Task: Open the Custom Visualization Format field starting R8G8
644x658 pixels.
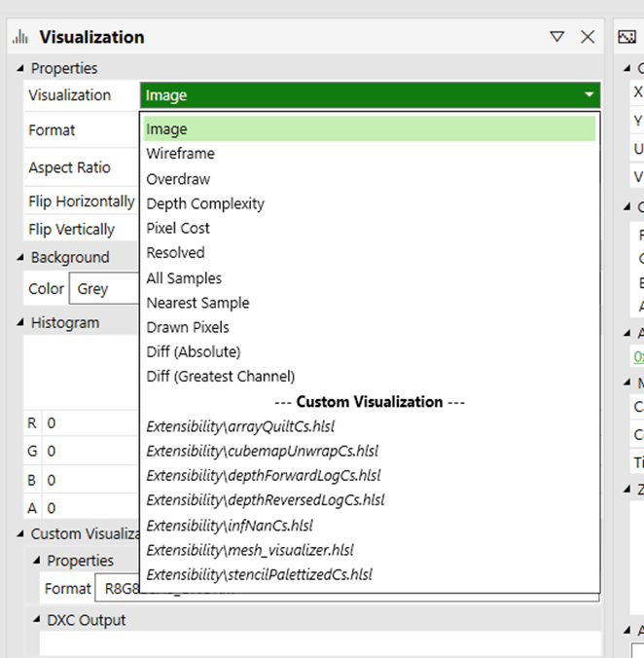Action: tap(346, 588)
